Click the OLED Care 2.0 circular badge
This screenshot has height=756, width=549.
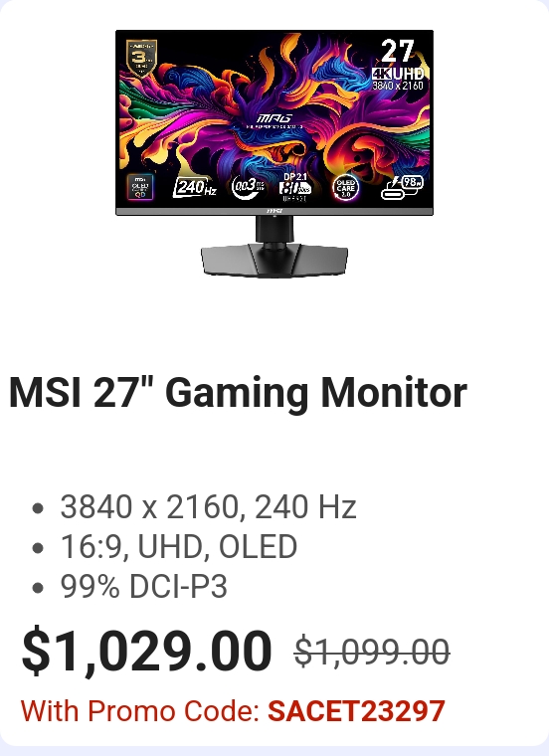[x=345, y=187]
